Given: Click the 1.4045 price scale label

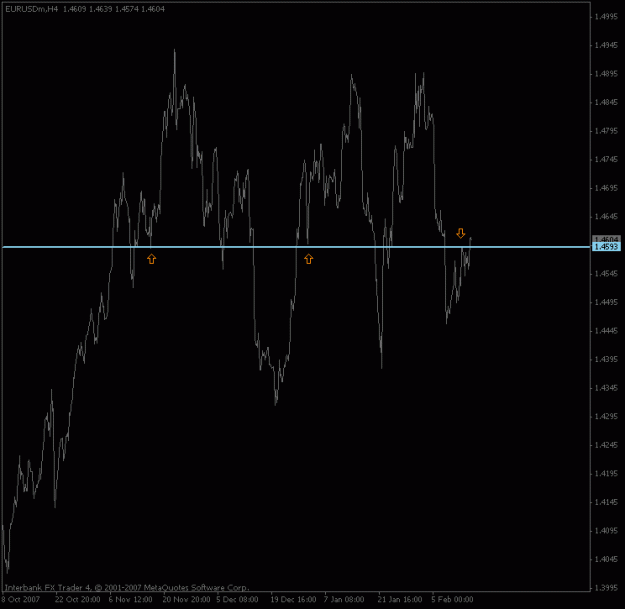Looking at the screenshot, I should [606, 560].
